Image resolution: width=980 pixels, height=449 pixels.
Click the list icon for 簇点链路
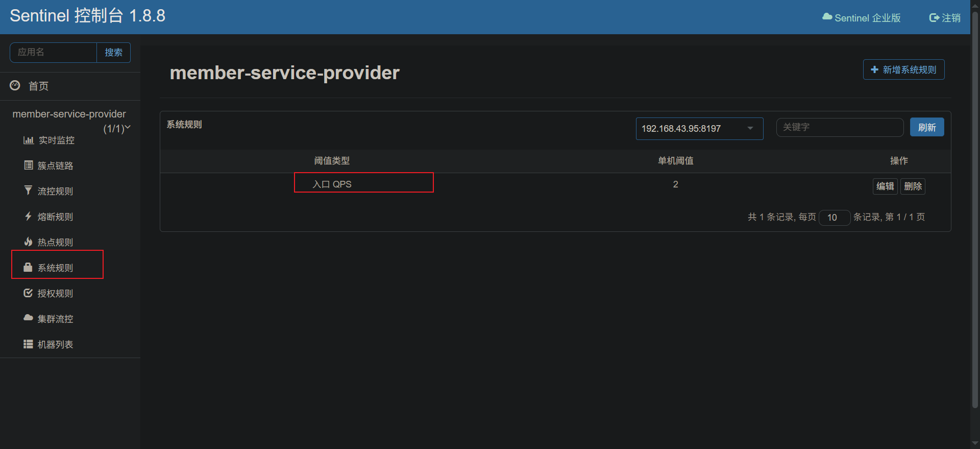(x=29, y=166)
